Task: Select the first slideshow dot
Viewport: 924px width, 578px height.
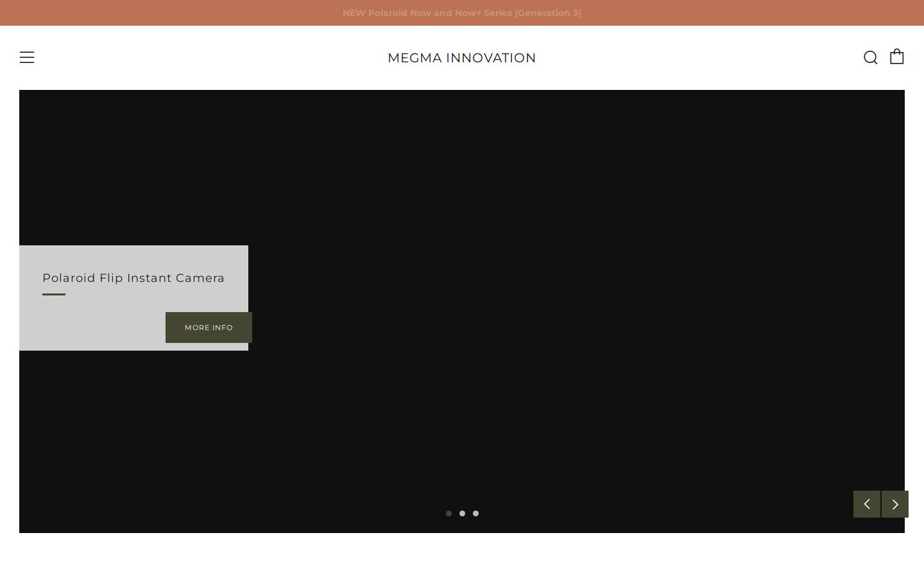Action: click(x=449, y=513)
